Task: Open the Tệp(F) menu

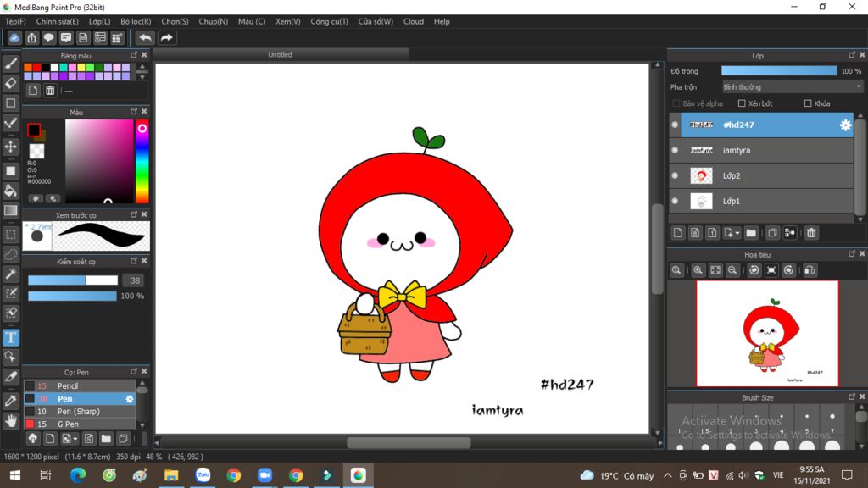Action: pos(15,21)
